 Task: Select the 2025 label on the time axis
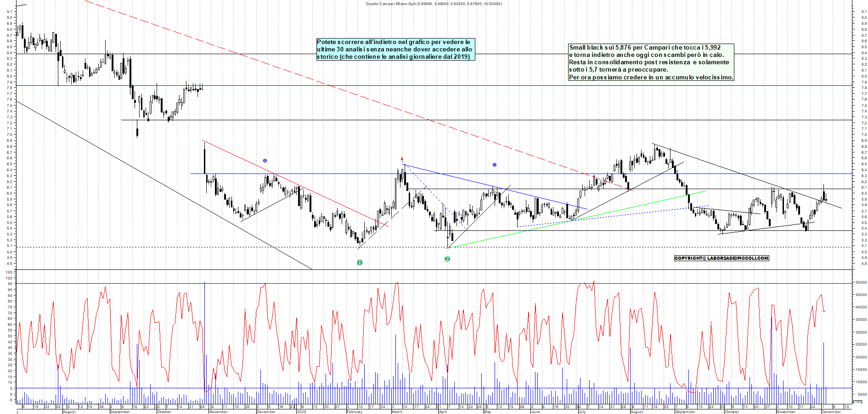pyautogui.click(x=302, y=412)
